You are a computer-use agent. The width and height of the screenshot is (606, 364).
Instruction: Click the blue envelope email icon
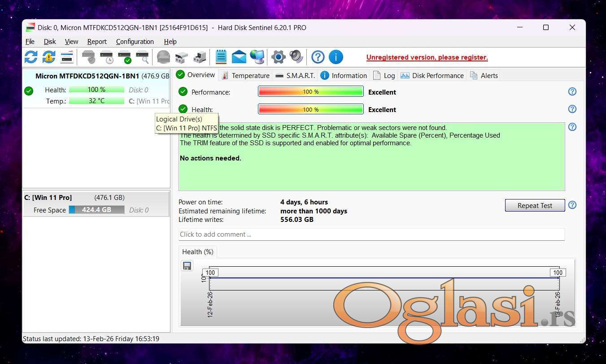(x=239, y=57)
